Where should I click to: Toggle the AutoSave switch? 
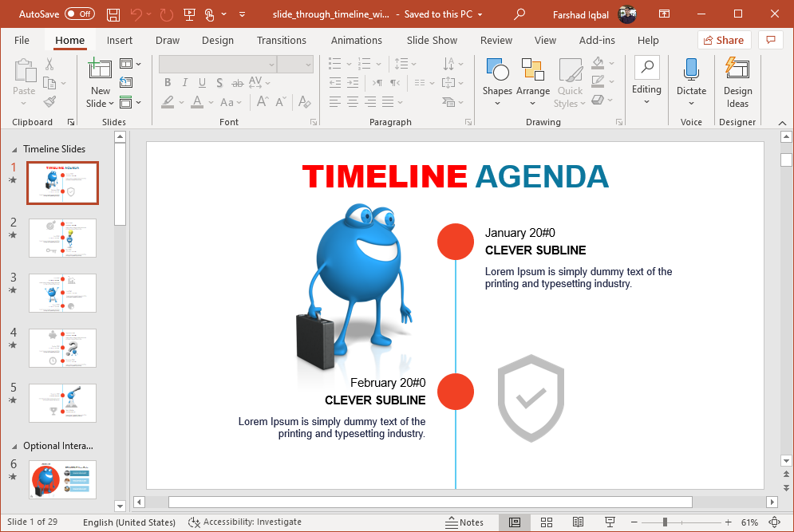click(79, 14)
